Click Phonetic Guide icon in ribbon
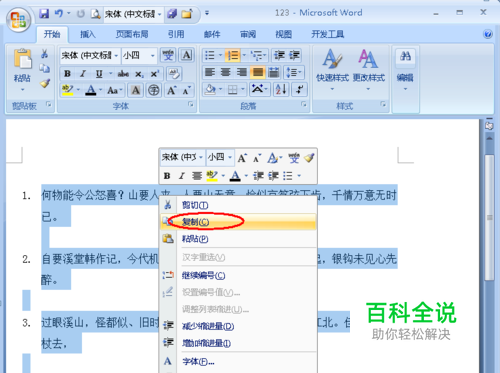The image size is (500, 373). coord(168,55)
